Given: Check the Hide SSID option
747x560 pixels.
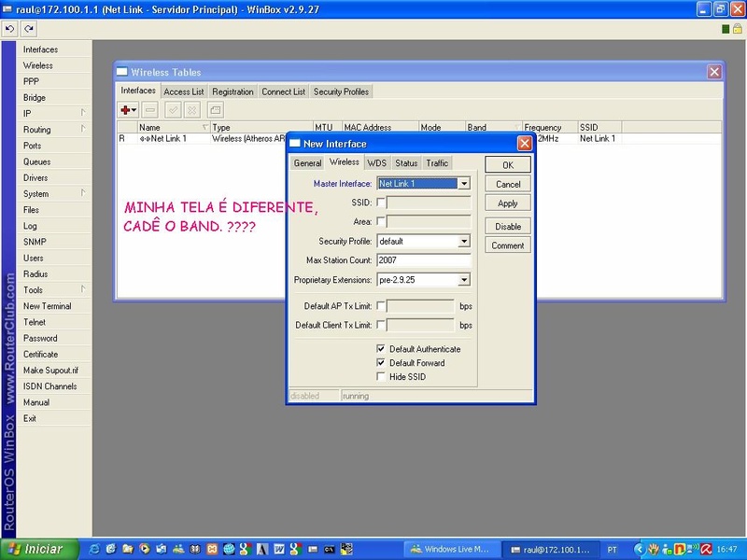Looking at the screenshot, I should pyautogui.click(x=381, y=376).
